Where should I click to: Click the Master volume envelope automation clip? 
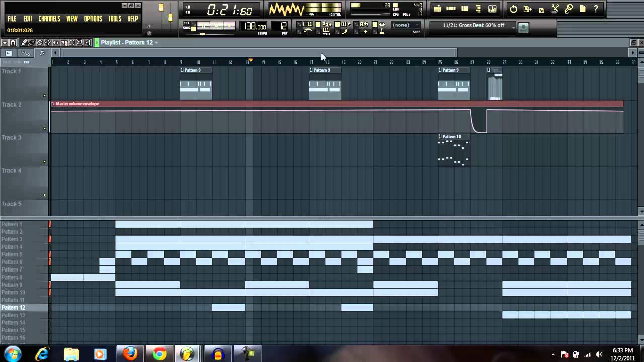coord(337,117)
